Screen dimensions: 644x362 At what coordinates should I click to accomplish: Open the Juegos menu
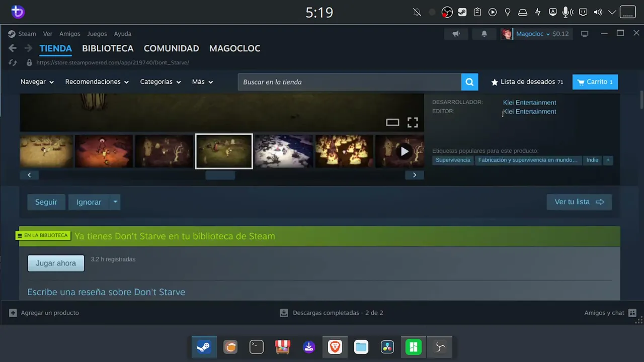[x=97, y=34]
